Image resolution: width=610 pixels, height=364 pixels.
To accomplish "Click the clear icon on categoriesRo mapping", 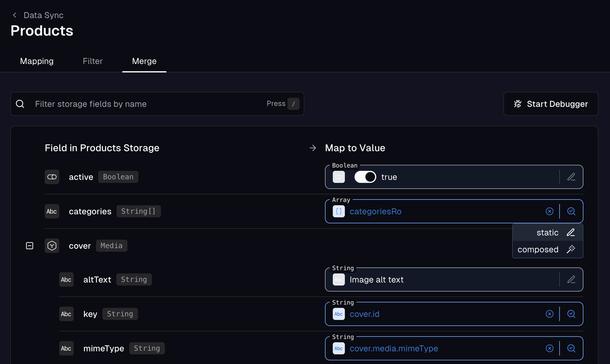I will 549,211.
